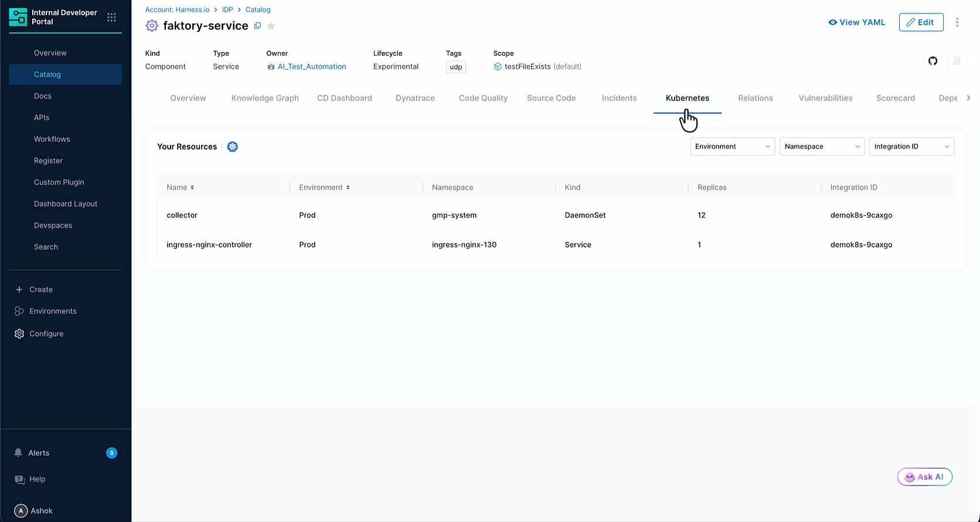Open the Configure gear in sidebar
This screenshot has width=980, height=522.
19,334
